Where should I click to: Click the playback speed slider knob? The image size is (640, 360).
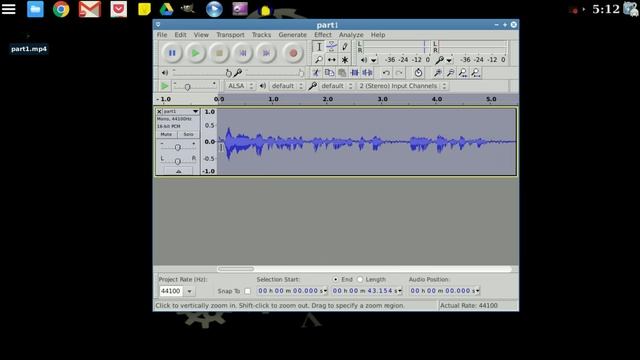point(187,87)
